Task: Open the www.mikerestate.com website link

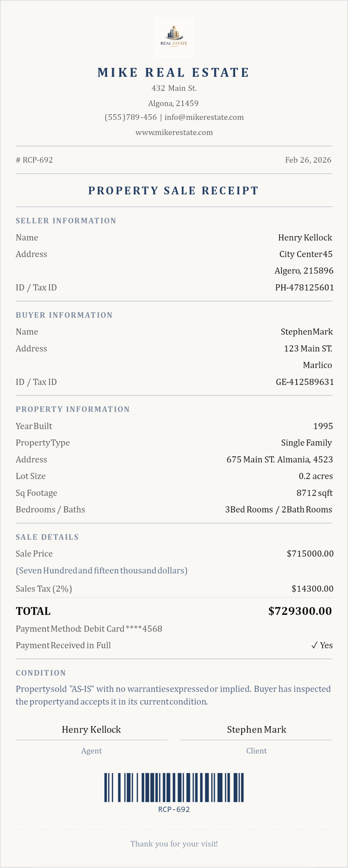Action: click(x=174, y=133)
